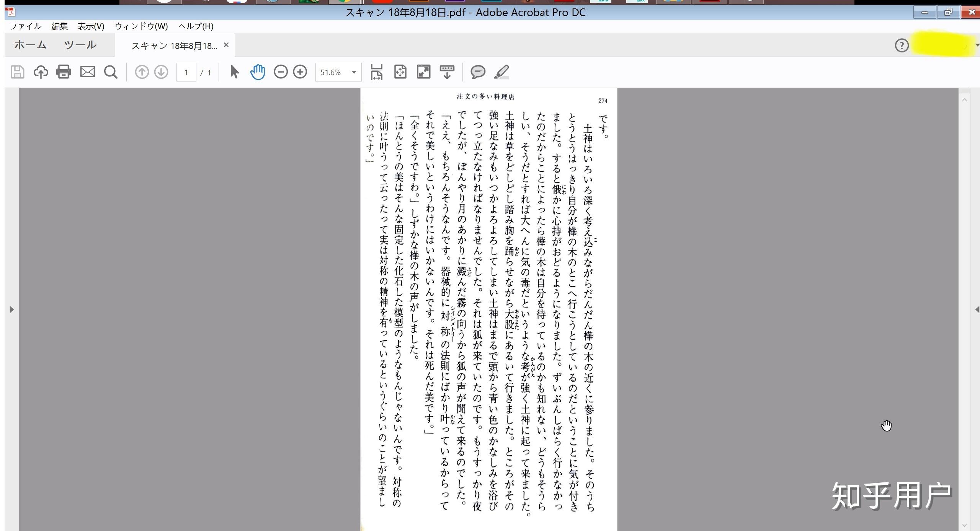Open the Find text magnifier icon
The width and height of the screenshot is (980, 531).
click(111, 72)
